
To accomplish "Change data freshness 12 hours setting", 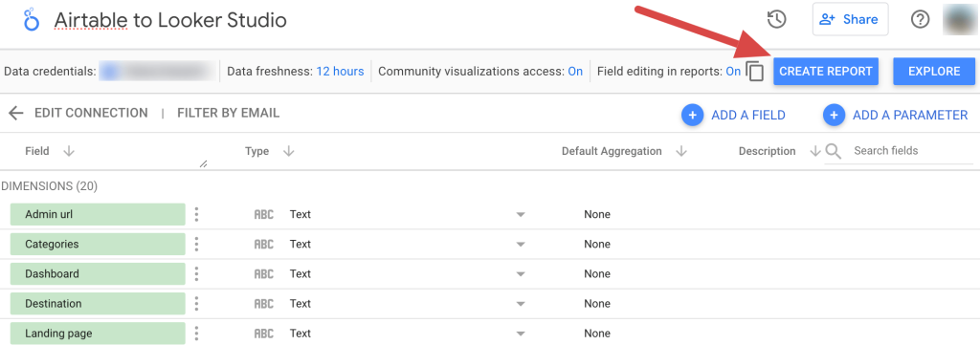I will (340, 71).
